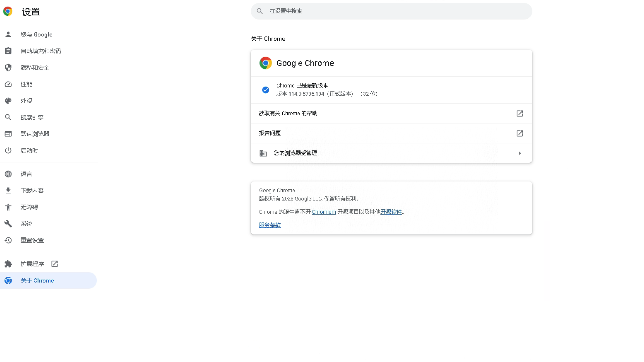Click the Google Chrome card title text
Screen dimensions: 644x362
[305, 63]
